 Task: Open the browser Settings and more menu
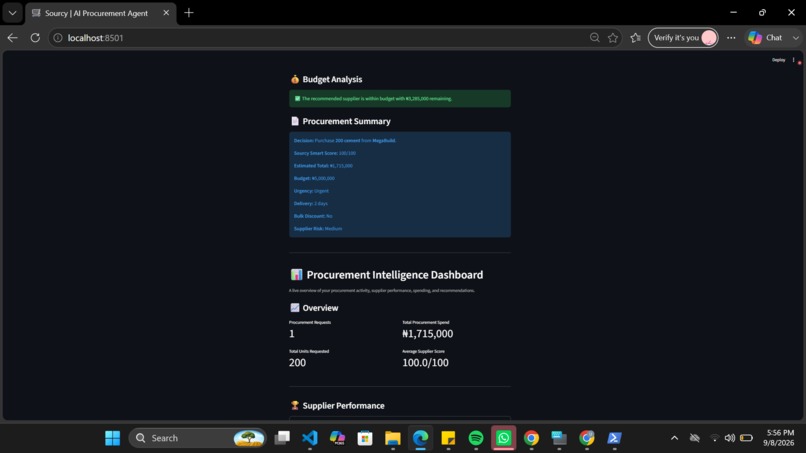pyautogui.click(x=731, y=38)
